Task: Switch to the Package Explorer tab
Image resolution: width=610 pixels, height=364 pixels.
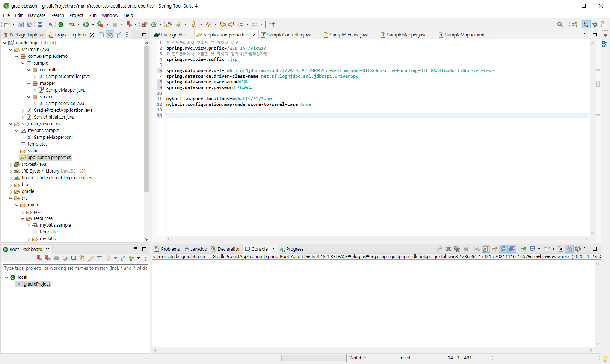Action: [x=24, y=35]
